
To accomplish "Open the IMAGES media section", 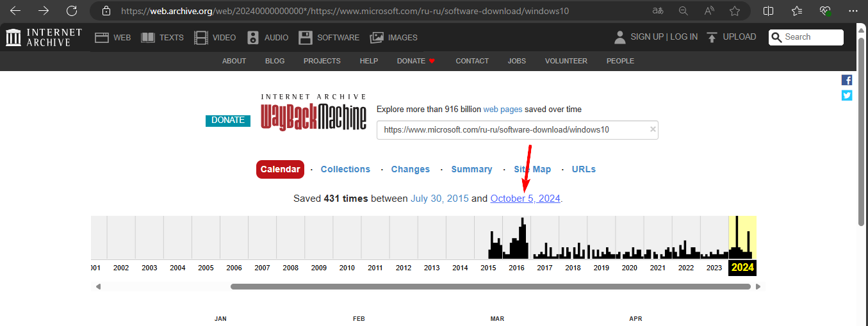I will (394, 38).
